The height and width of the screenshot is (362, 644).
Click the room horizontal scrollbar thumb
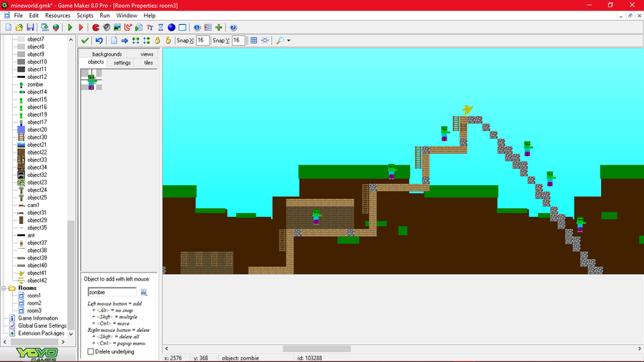316,349
